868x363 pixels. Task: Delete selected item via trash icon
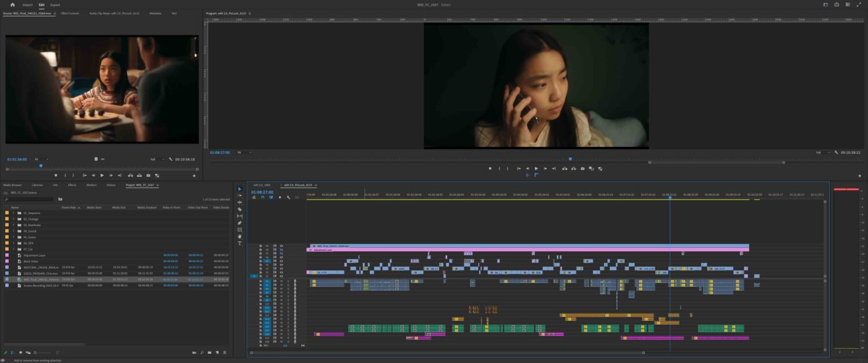click(x=225, y=353)
